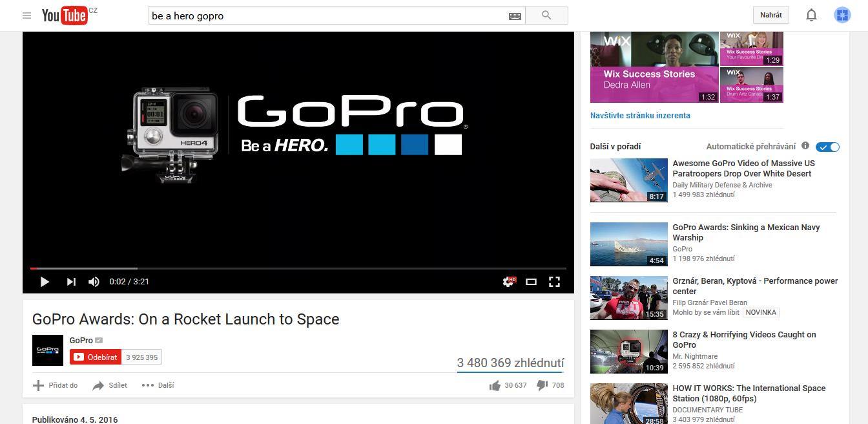Open the paratroopers video thumbnail (8:17)
This screenshot has width=868, height=424.
pos(629,180)
